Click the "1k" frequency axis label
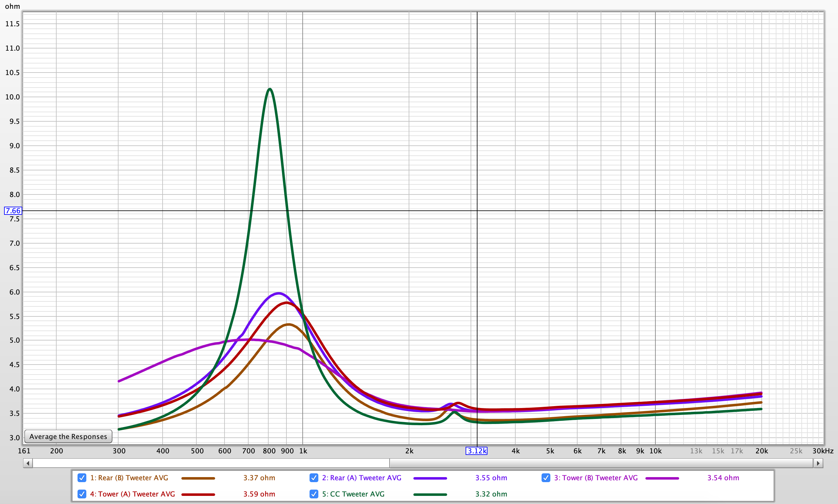 coord(303,451)
